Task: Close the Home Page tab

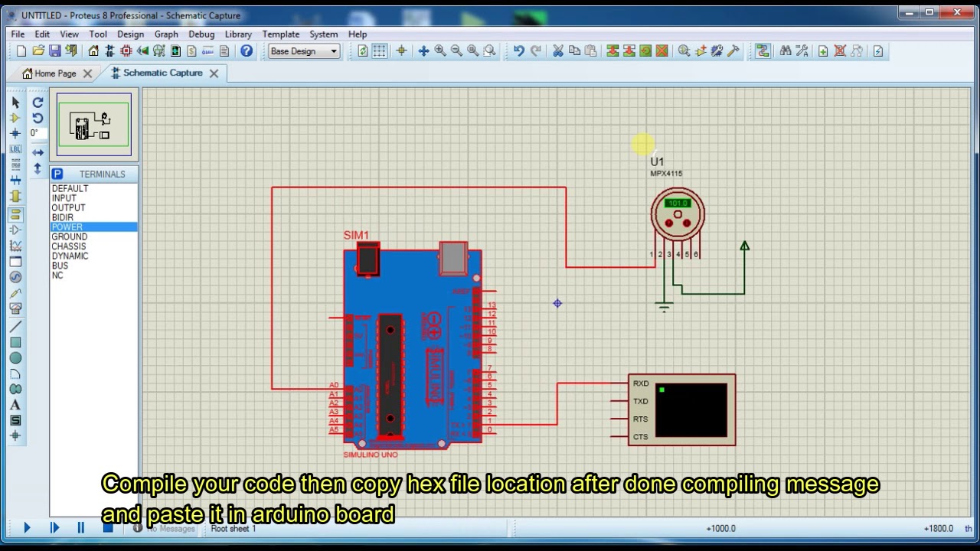Action: pos(87,73)
